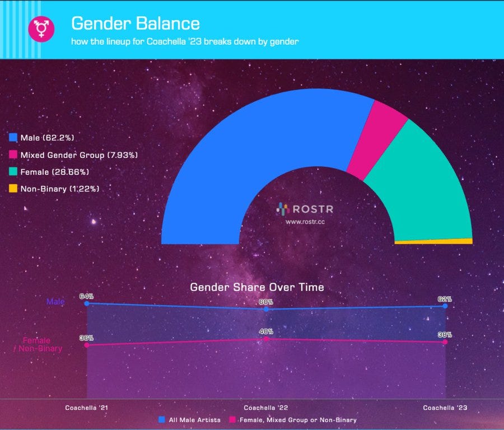The width and height of the screenshot is (504, 430).
Task: Click the blue 'All Male Artists' legend swatch
Action: tap(162, 420)
